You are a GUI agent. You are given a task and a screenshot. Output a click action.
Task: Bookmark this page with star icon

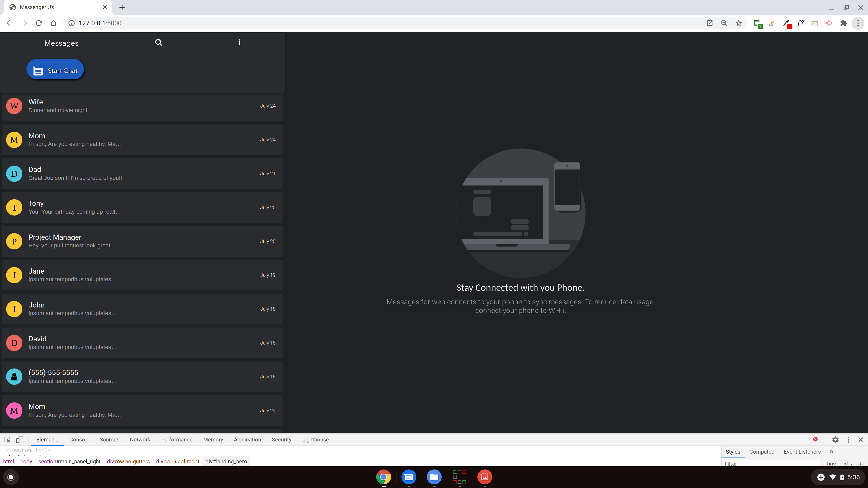click(739, 23)
